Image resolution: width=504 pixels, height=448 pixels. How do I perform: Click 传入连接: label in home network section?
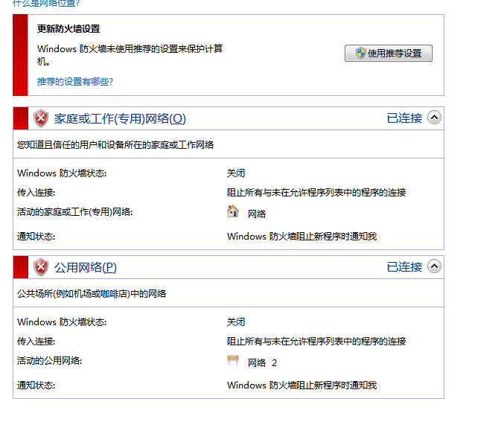[36, 193]
